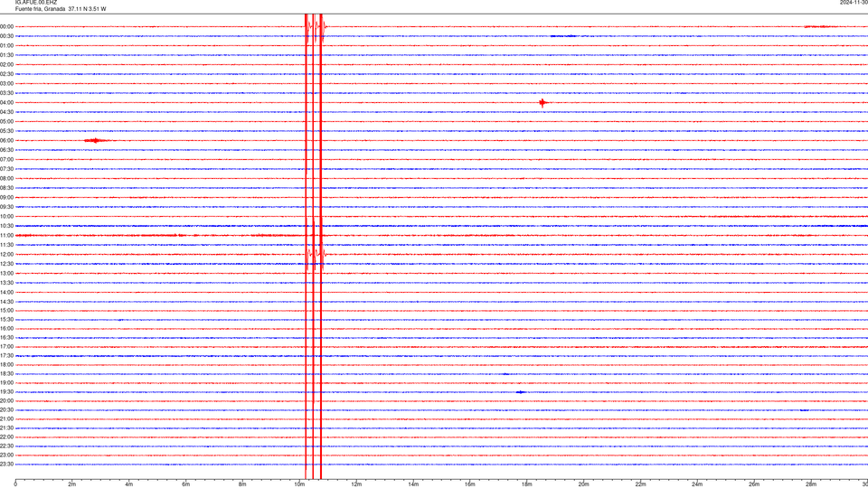Click the 08:30 time label

6,188
